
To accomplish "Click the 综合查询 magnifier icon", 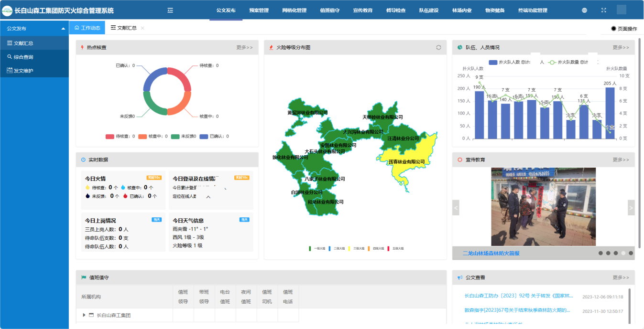I will 9,57.
